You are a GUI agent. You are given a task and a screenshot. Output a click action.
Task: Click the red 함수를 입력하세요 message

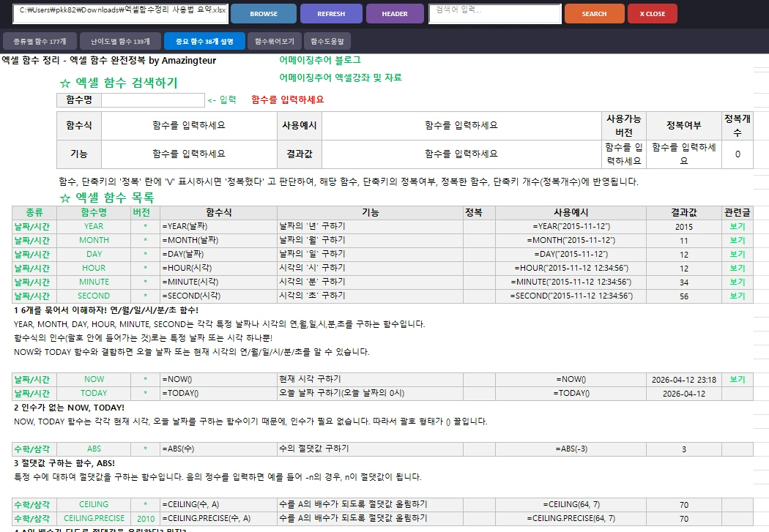point(287,100)
